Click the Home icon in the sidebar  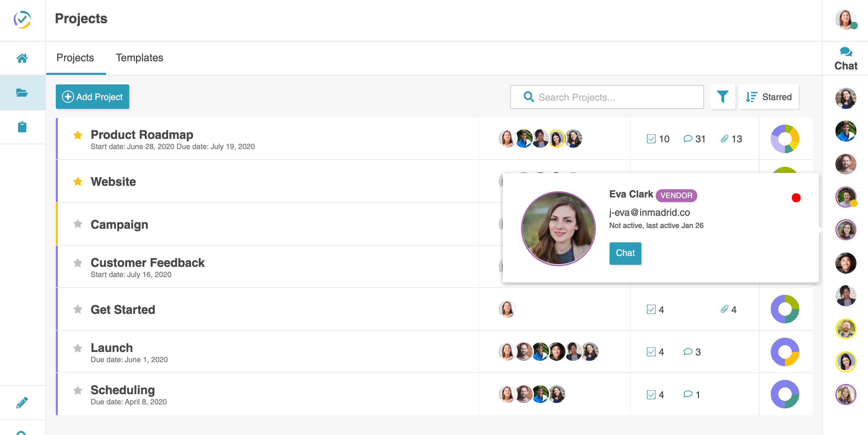click(22, 58)
